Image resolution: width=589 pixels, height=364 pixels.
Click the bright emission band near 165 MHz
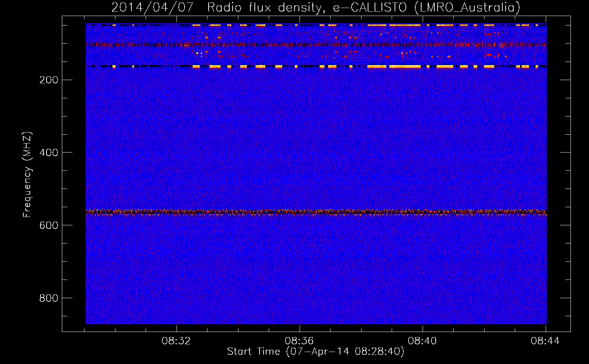pos(316,67)
